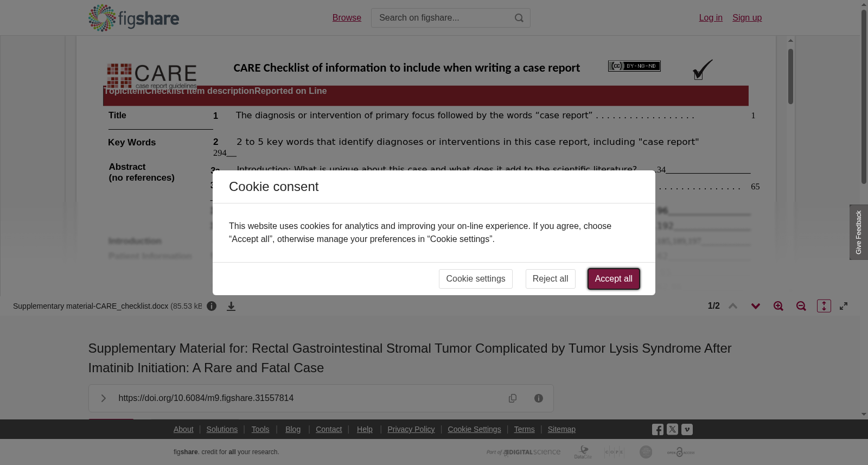
Task: Open Cookie Settings in the footer
Action: pyautogui.click(x=474, y=429)
